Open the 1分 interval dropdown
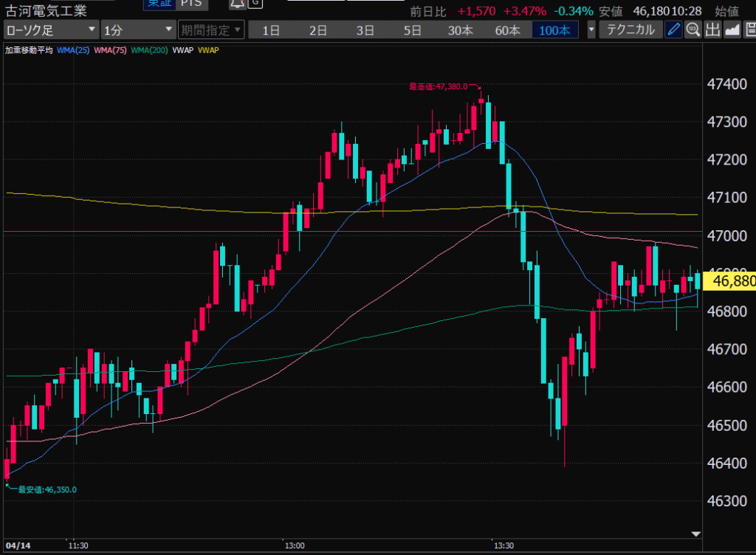The width and height of the screenshot is (756, 555). tap(137, 30)
